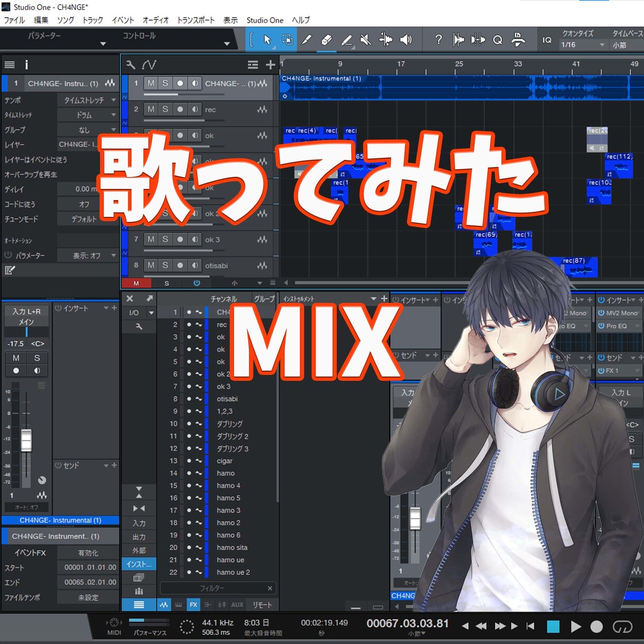The height and width of the screenshot is (644, 644).
Task: Open the inspector notes edit icon
Action: pyautogui.click(x=10, y=270)
